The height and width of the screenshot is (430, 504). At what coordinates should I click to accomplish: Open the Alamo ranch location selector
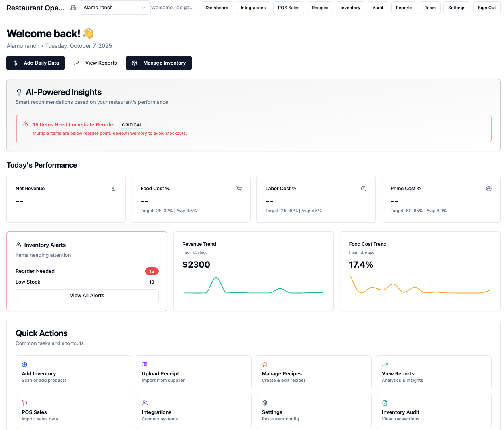click(114, 8)
